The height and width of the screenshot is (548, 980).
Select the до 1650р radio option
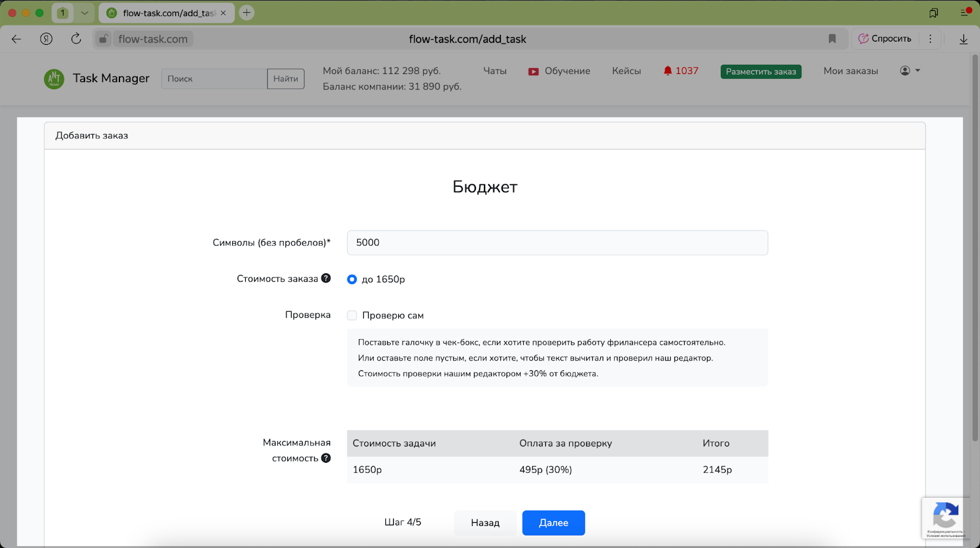point(352,279)
